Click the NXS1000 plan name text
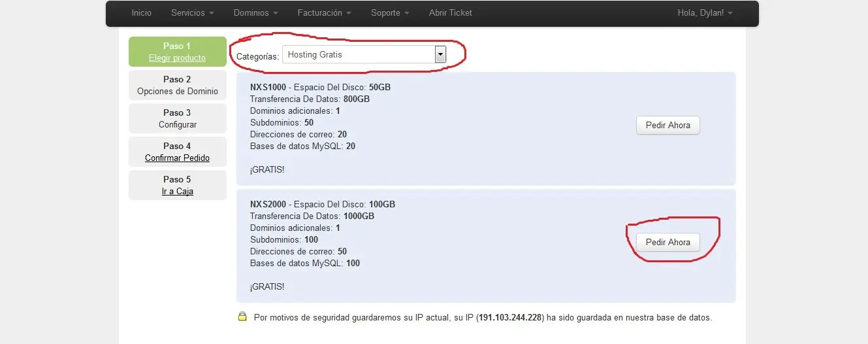The height and width of the screenshot is (344, 868). tap(268, 87)
